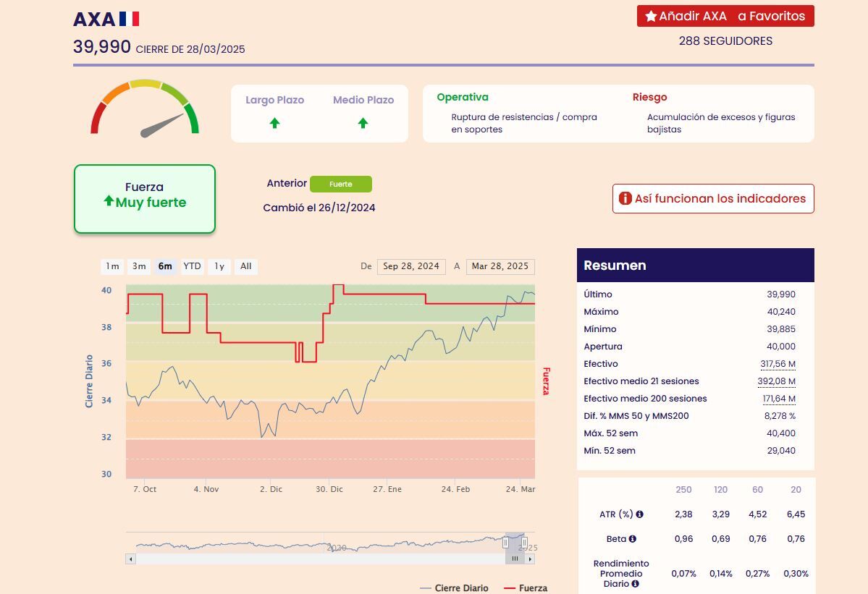868x594 pixels.
Task: Click the star icon in Añadir a Favoritos
Action: click(x=650, y=16)
